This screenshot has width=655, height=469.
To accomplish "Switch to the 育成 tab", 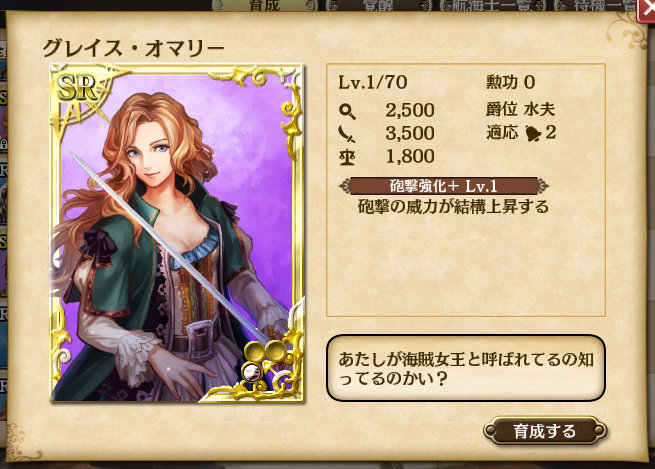I will (264, 5).
